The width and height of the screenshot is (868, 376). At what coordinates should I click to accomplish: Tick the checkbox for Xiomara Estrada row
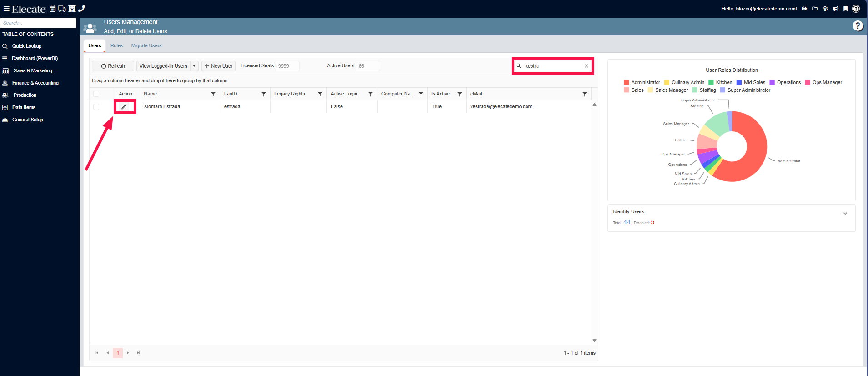(96, 107)
